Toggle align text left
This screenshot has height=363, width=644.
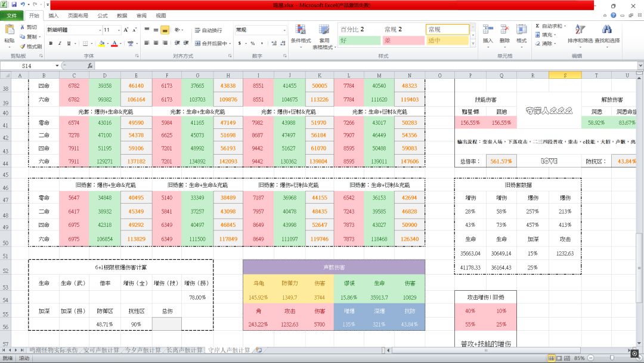[x=147, y=43]
